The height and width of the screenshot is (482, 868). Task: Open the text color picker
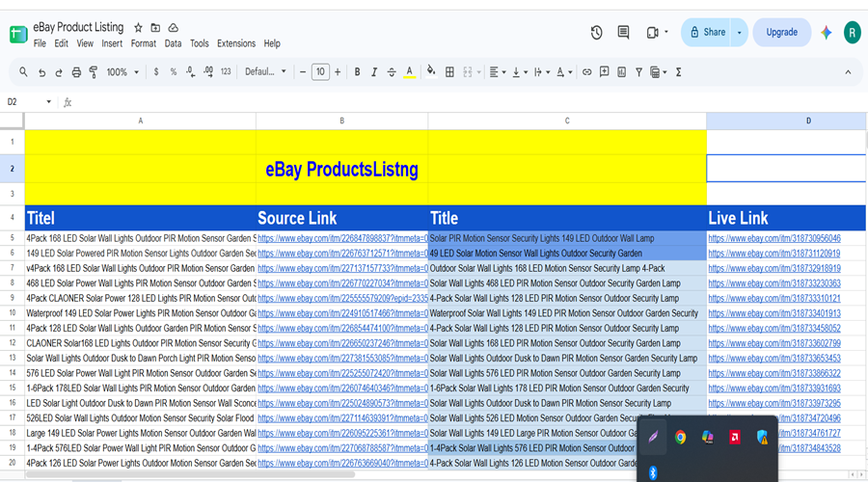[409, 72]
